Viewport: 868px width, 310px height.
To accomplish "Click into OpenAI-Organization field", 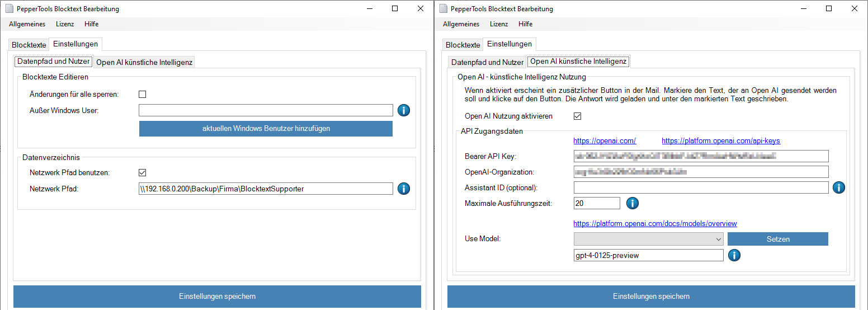I will [701, 172].
